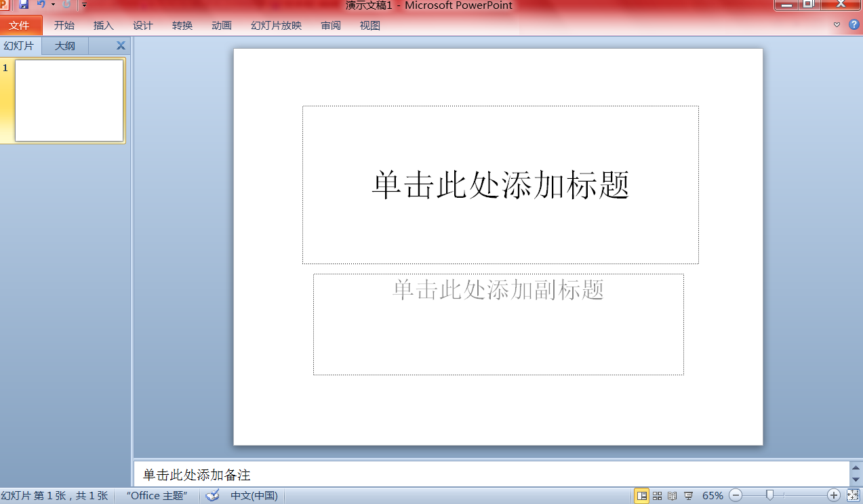Viewport: 863px width, 504px height.
Task: Open Customize Quick Access Toolbar dropdown
Action: point(84,5)
